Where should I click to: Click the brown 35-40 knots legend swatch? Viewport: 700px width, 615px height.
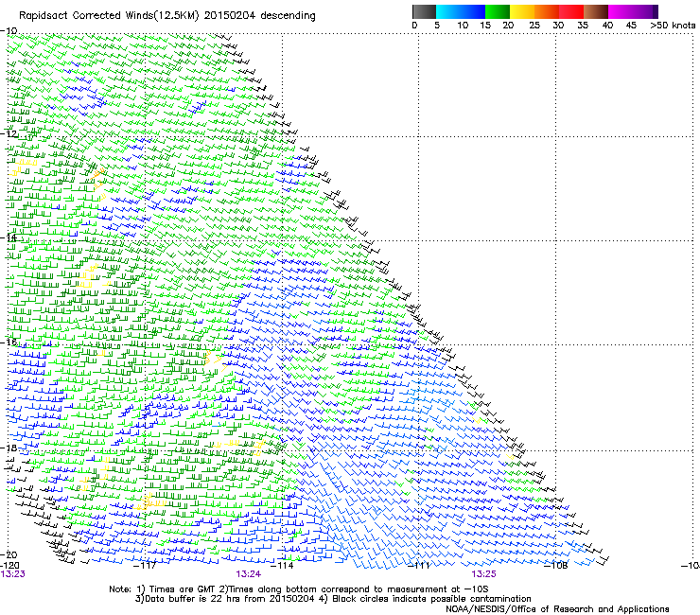pyautogui.click(x=596, y=11)
